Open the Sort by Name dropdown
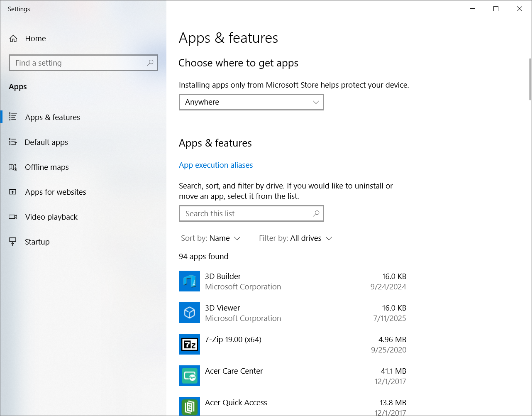532x416 pixels. [x=211, y=238]
